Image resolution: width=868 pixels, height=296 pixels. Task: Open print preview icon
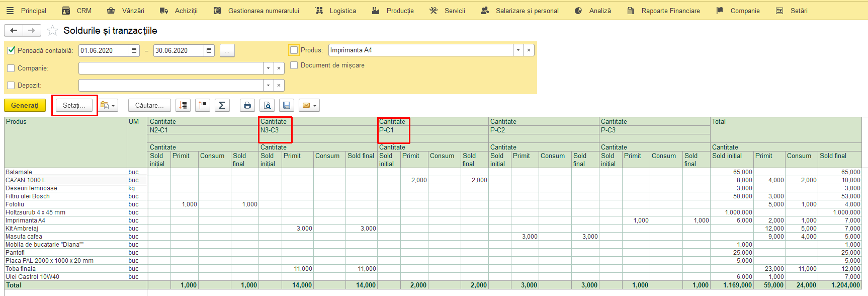coord(267,105)
